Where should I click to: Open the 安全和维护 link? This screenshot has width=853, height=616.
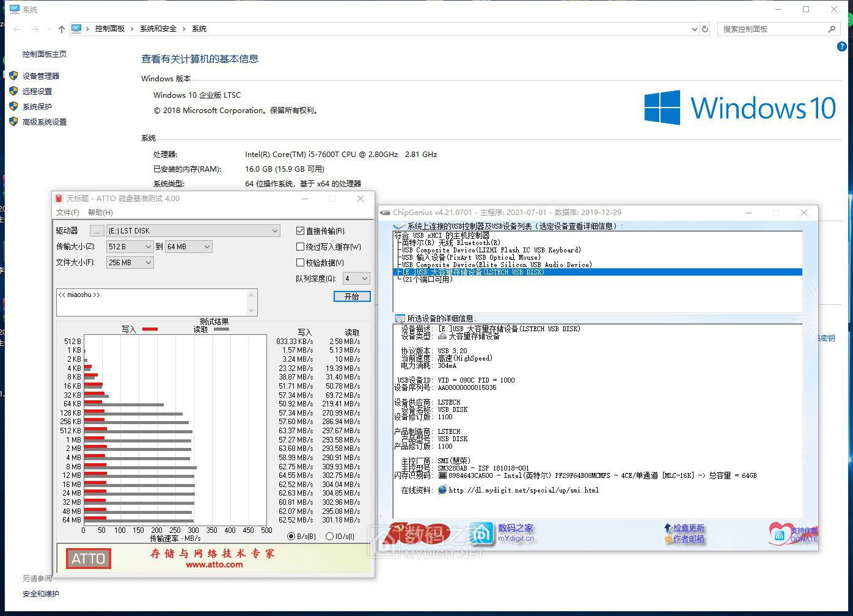[x=41, y=593]
